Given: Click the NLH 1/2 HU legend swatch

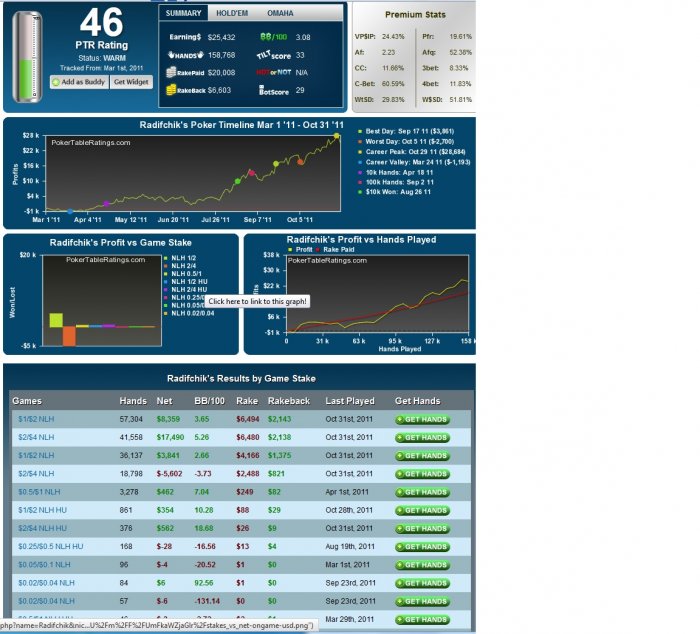Looking at the screenshot, I should [x=166, y=282].
